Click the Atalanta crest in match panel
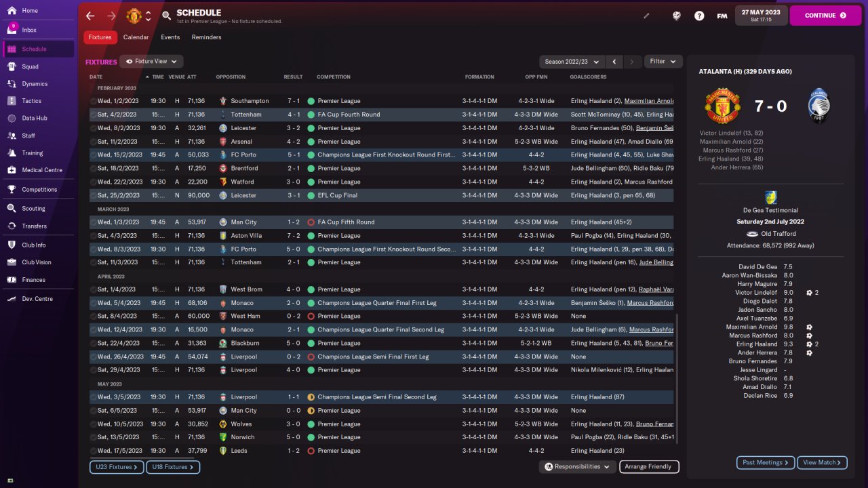This screenshot has height=488, width=868. point(819,106)
